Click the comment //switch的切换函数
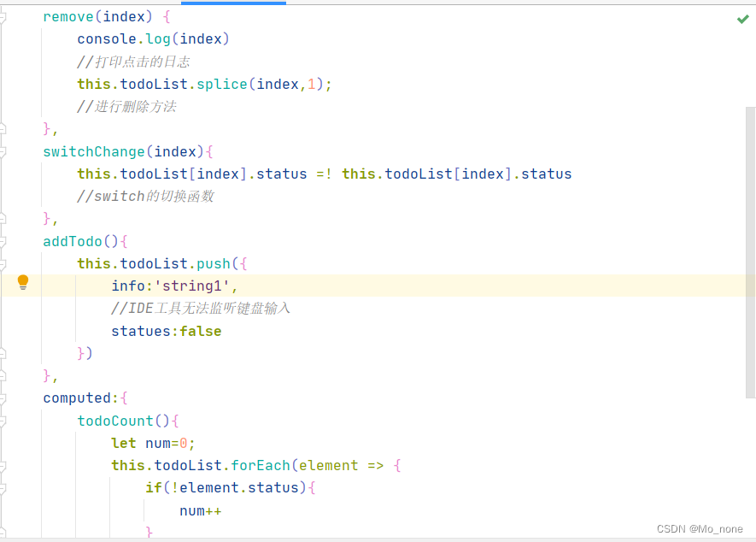The width and height of the screenshot is (756, 542). pyautogui.click(x=145, y=197)
